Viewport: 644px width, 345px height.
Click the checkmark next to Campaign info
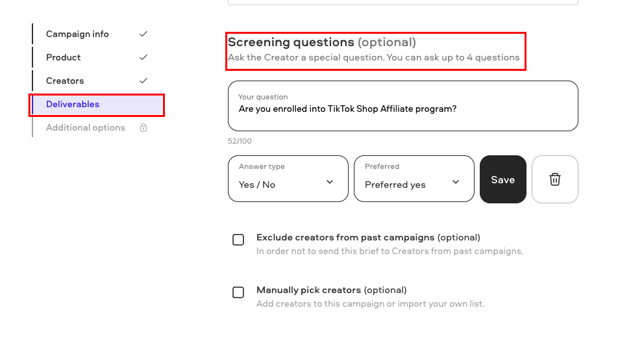[143, 34]
